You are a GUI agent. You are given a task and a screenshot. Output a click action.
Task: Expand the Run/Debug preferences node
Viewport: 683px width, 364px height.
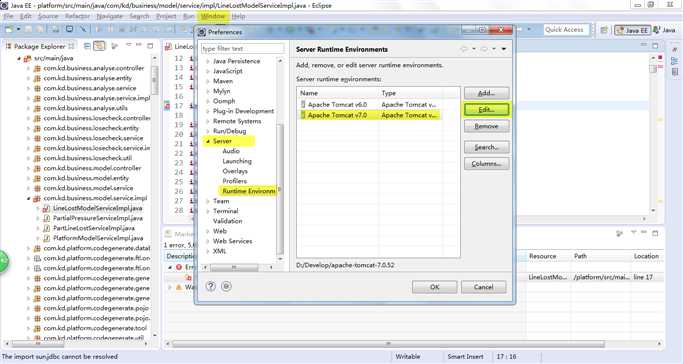pyautogui.click(x=208, y=131)
